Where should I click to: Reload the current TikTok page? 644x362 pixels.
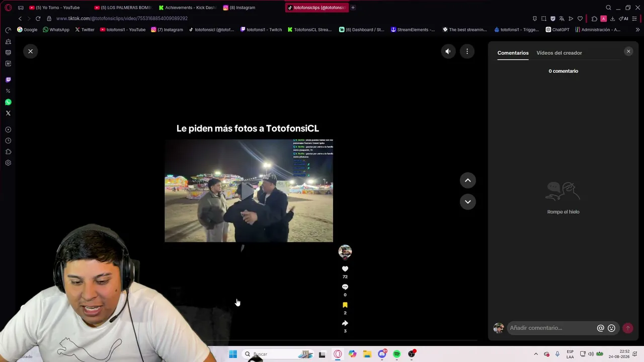pos(38,19)
